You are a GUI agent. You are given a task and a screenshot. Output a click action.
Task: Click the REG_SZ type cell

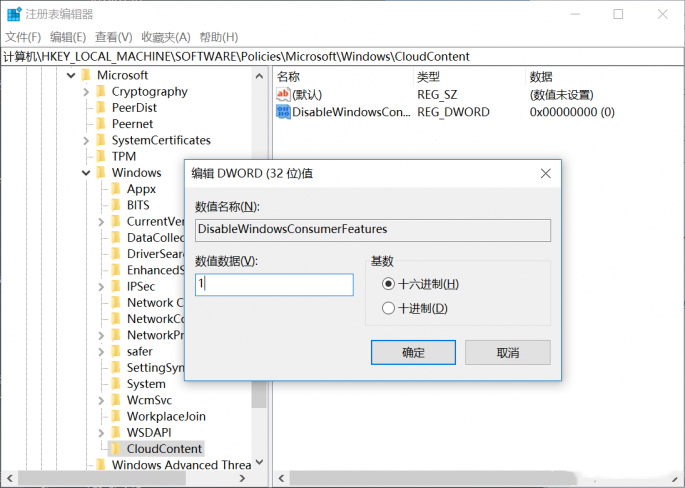pos(437,95)
